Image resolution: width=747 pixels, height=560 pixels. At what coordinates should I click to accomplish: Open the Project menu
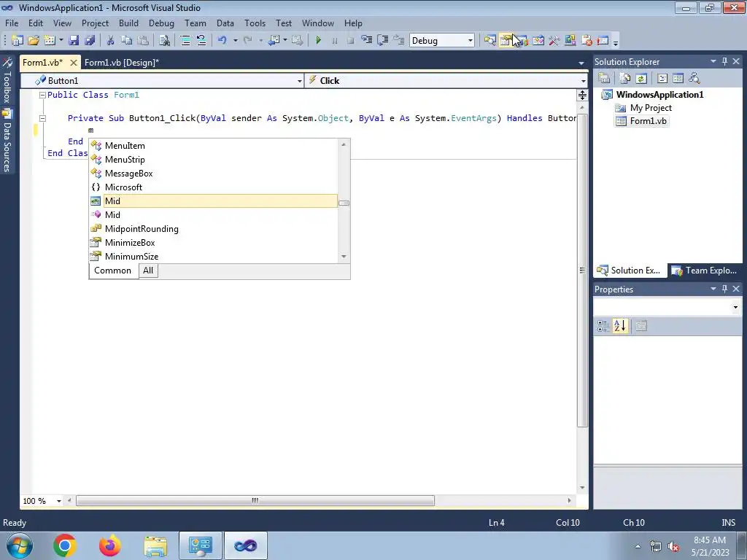coord(96,23)
